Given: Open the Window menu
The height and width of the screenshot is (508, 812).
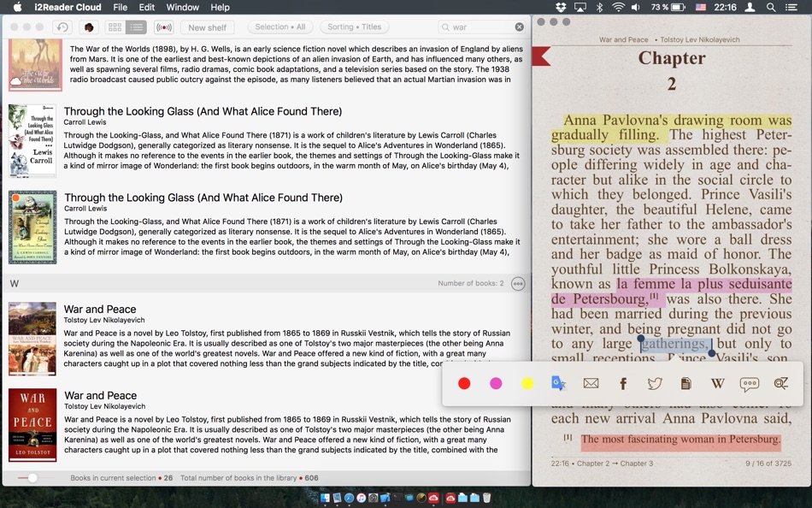Looking at the screenshot, I should [182, 7].
